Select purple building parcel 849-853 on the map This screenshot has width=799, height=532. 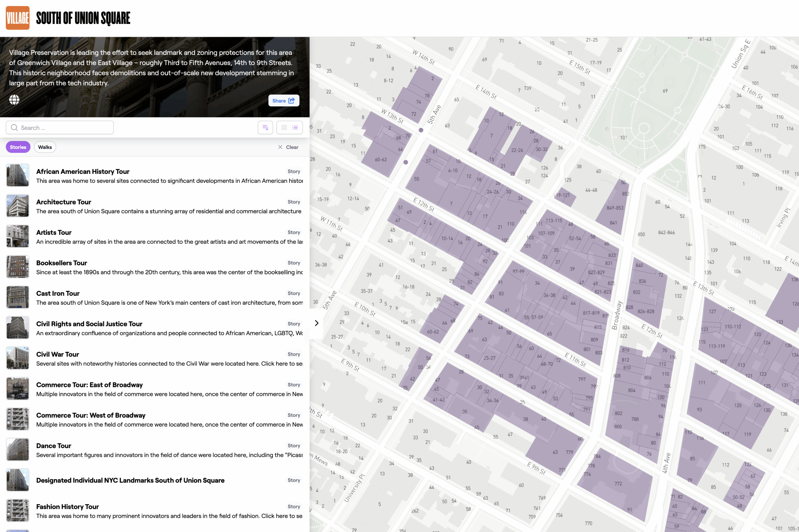pos(614,208)
